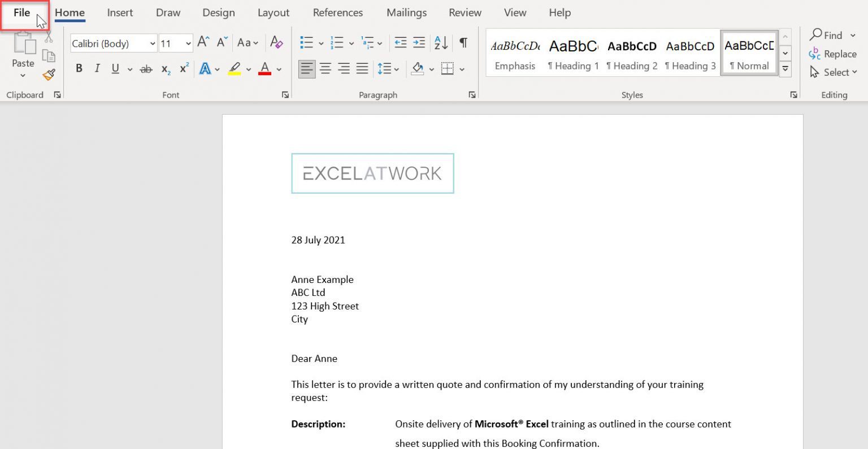Screen dimensions: 868x449
Task: Justify the paragraph text
Action: pos(362,69)
